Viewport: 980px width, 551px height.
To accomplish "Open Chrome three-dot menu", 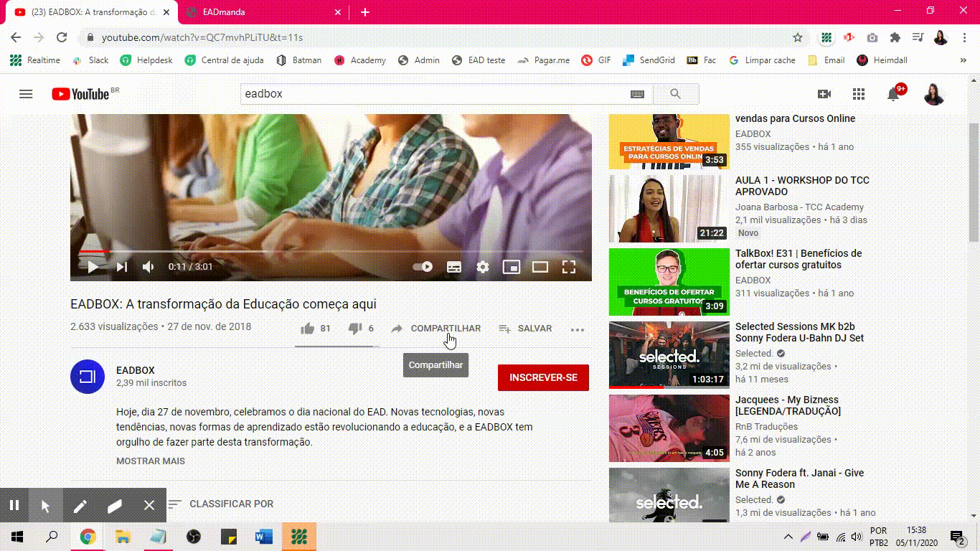I will [x=964, y=37].
